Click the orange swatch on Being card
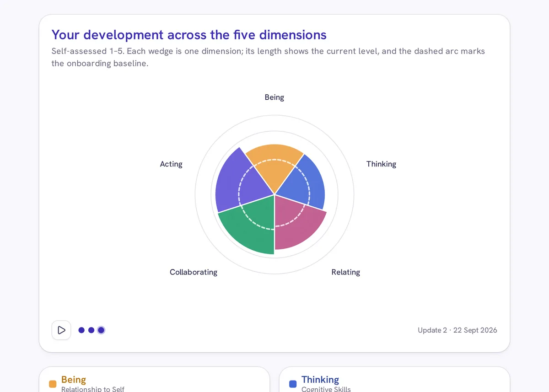This screenshot has width=549, height=392. pos(53,384)
